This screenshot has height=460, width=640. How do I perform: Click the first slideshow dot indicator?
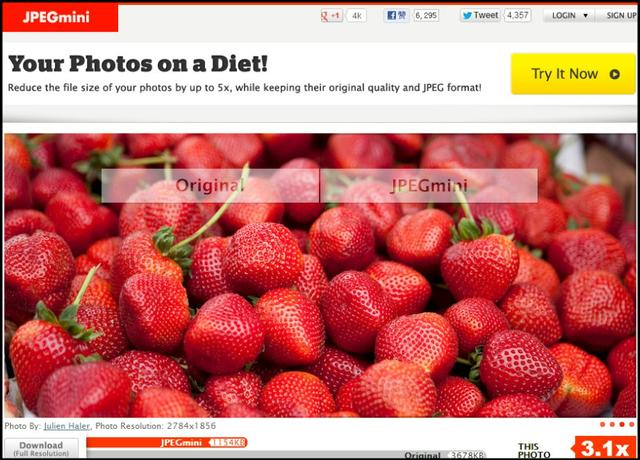pyautogui.click(x=602, y=424)
